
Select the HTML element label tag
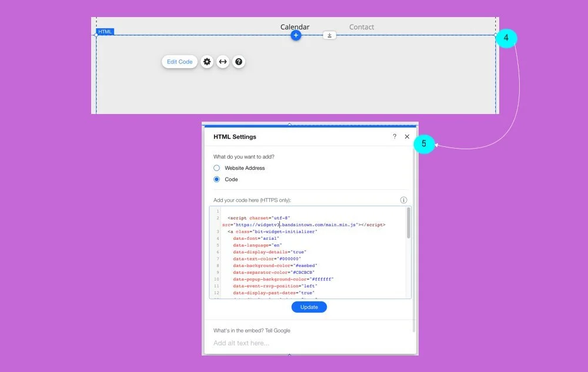coord(105,32)
